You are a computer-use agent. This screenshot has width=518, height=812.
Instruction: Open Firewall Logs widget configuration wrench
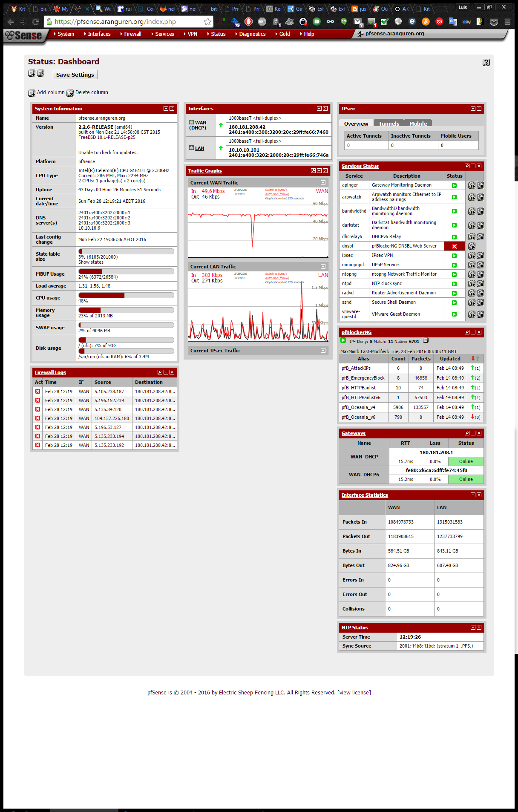coord(160,372)
